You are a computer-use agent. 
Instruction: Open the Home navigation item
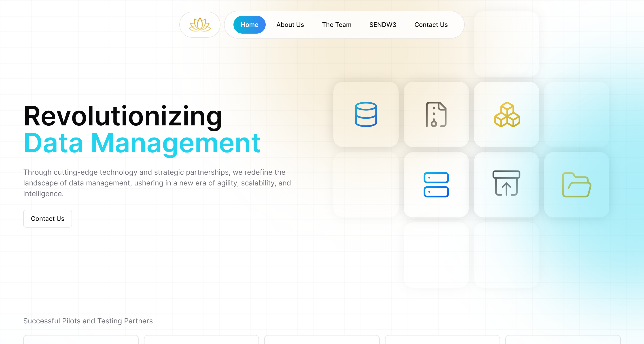[249, 25]
